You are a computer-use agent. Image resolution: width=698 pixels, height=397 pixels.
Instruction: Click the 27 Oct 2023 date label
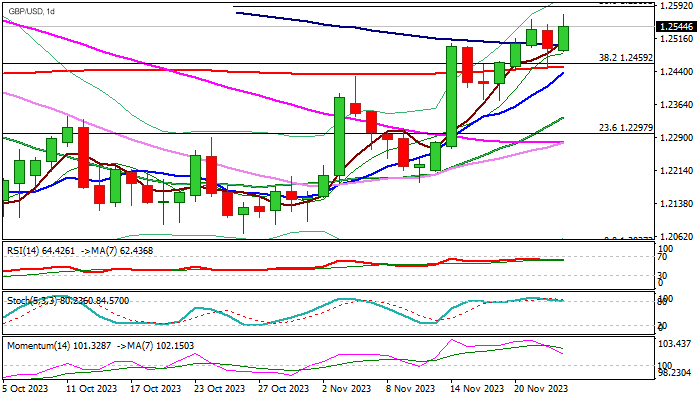click(x=284, y=389)
